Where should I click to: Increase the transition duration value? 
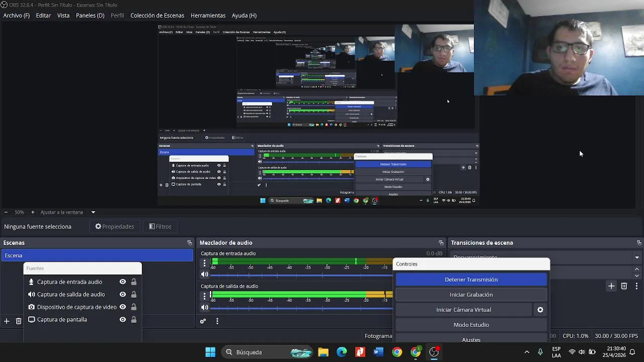[637, 270]
